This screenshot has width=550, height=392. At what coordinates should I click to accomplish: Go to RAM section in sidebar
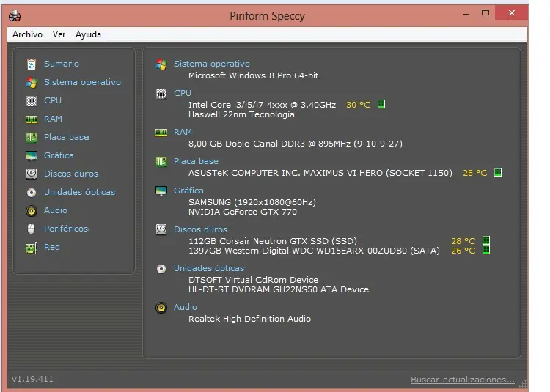(53, 119)
